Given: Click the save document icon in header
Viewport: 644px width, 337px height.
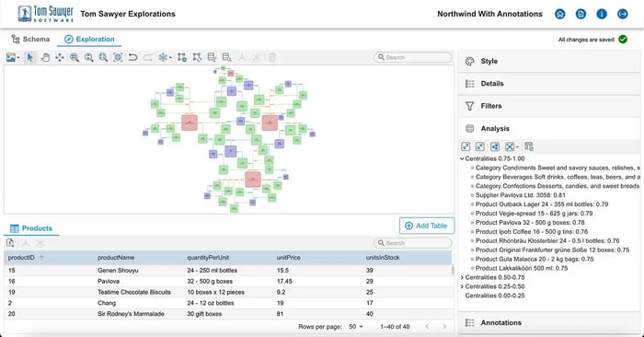Looking at the screenshot, I should pos(581,14).
